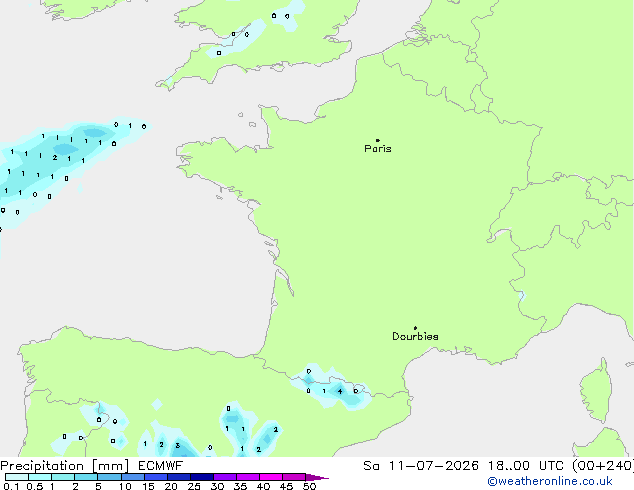Image resolution: width=634 pixels, height=490 pixels.
Task: Click the purple over-50 legend arrow tip
Action: (317, 477)
